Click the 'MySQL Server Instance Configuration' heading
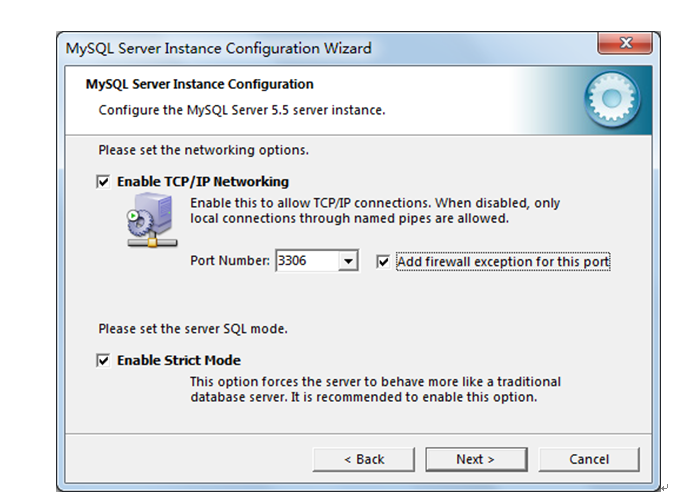The height and width of the screenshot is (493, 674). pos(199,84)
